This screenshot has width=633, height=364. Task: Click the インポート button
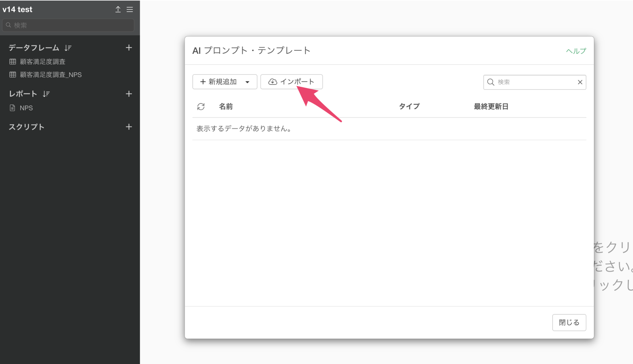[292, 82]
